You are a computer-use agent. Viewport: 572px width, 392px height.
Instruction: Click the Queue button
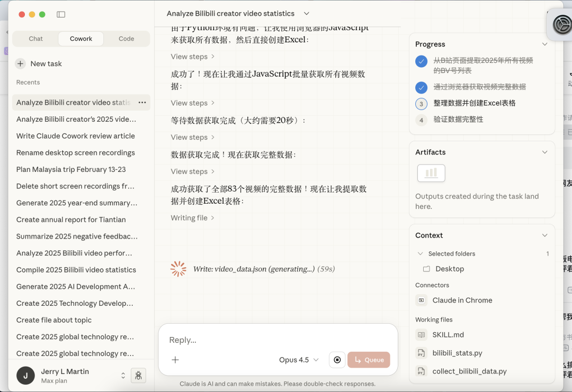point(369,360)
